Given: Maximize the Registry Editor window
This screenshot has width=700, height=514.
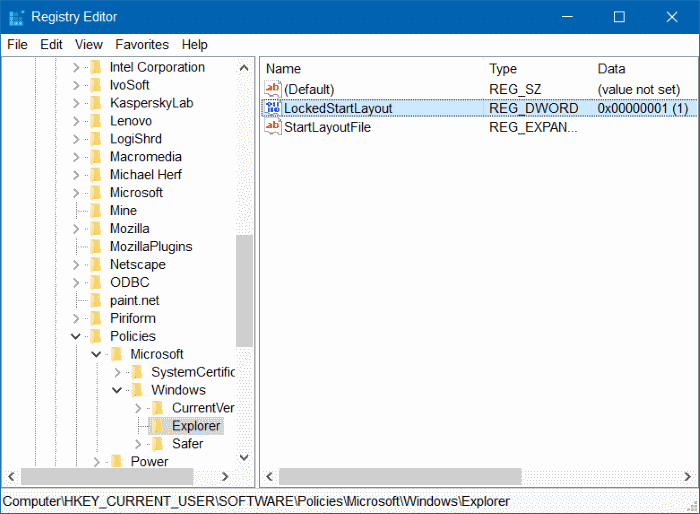Looking at the screenshot, I should 619,17.
